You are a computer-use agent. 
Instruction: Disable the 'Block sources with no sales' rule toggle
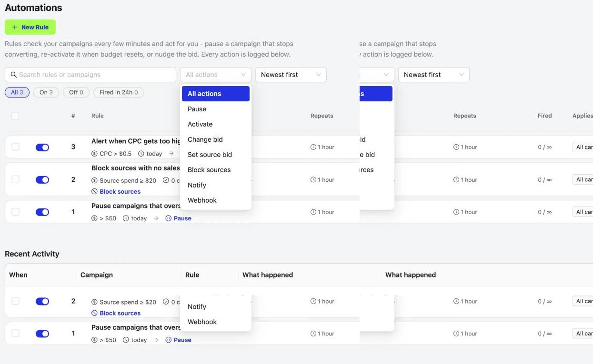(42, 180)
